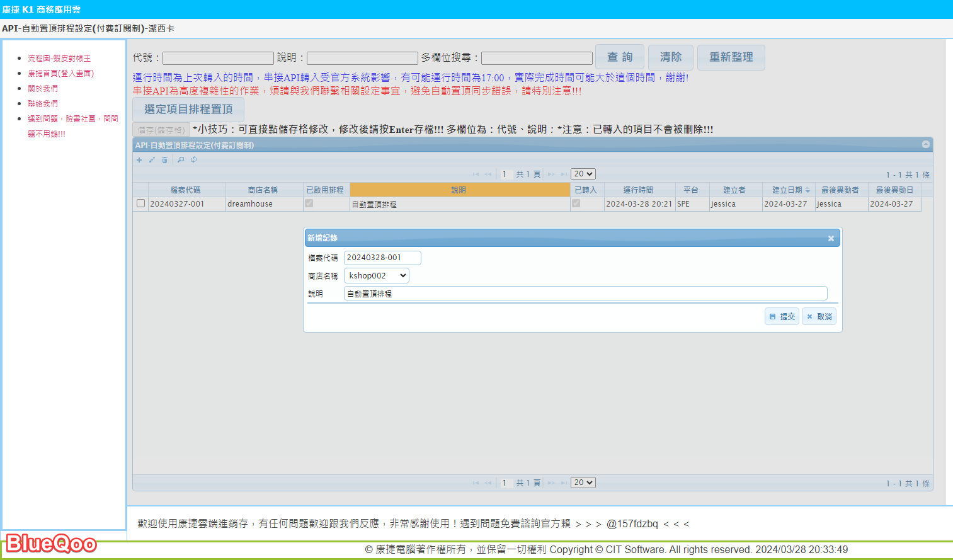Viewport: 953px width, 560px height.
Task: Open the bottom pager's rows-per-page dropdown
Action: pyautogui.click(x=583, y=483)
